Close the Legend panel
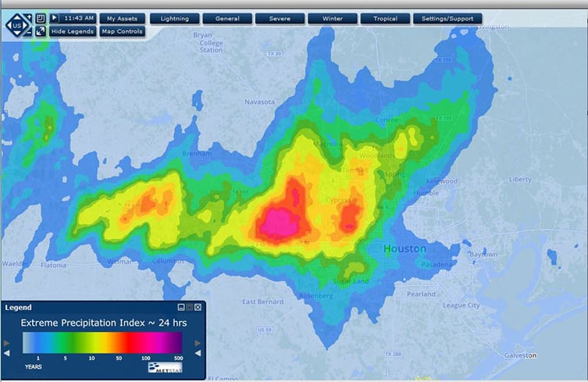 198,307
